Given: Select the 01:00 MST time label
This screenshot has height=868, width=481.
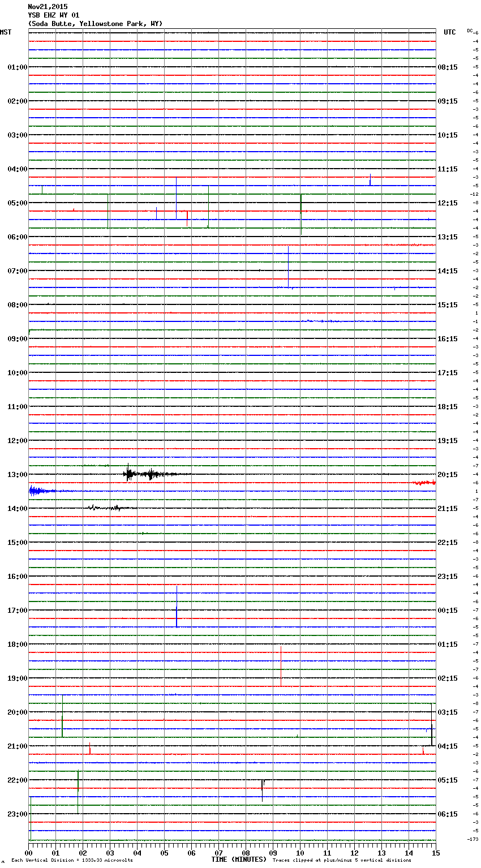Looking at the screenshot, I should click(x=18, y=67).
